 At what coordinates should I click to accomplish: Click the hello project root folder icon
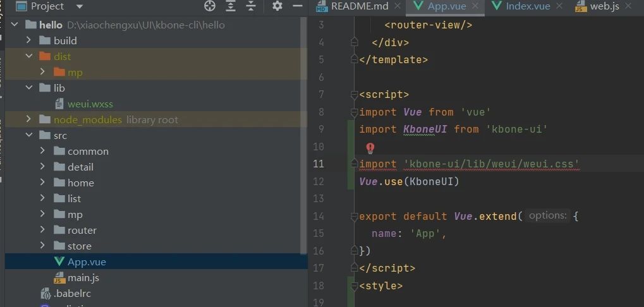(x=31, y=25)
